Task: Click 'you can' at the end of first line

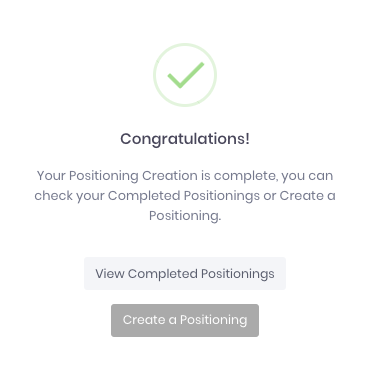Action: pyautogui.click(x=307, y=176)
